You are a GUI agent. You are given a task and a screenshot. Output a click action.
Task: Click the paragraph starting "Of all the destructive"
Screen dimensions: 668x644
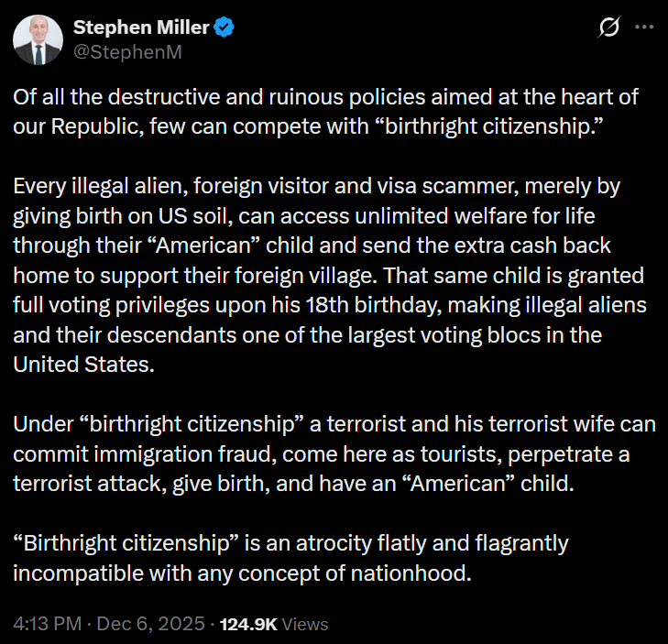tap(325, 112)
